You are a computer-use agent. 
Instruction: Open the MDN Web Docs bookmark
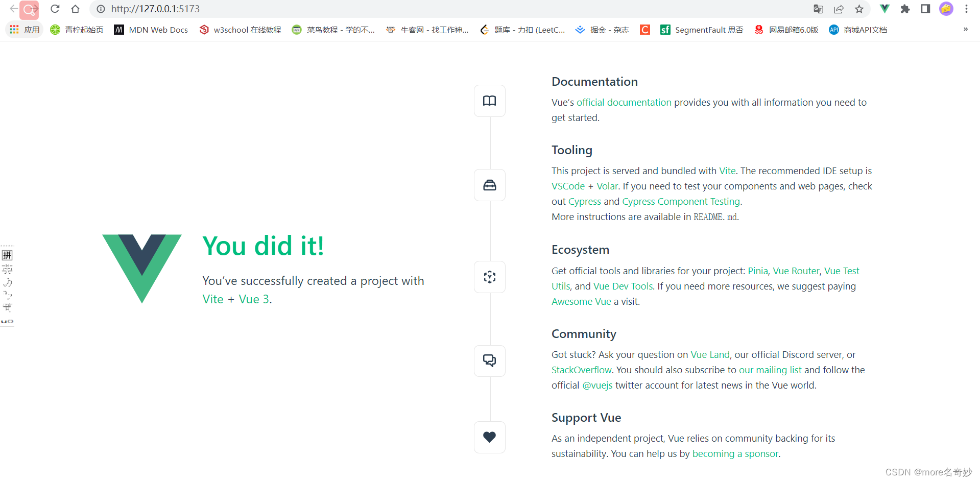click(x=151, y=30)
